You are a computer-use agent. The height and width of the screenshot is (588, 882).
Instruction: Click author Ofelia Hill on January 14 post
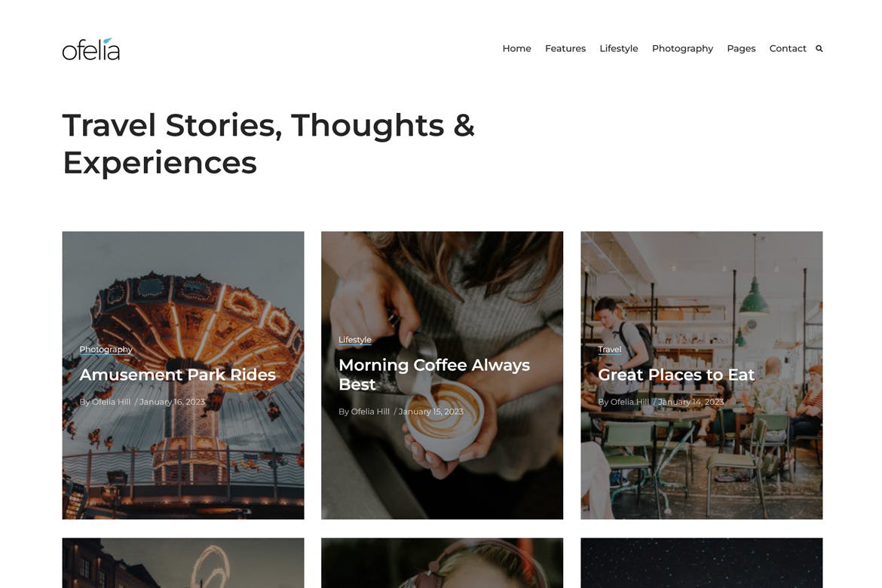629,402
